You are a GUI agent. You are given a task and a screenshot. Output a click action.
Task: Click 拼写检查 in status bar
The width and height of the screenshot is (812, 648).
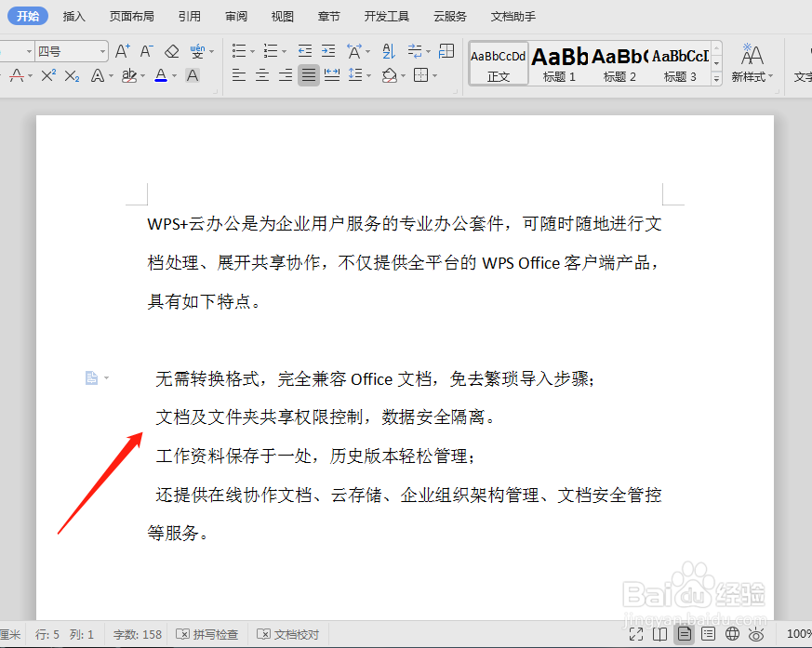207,635
